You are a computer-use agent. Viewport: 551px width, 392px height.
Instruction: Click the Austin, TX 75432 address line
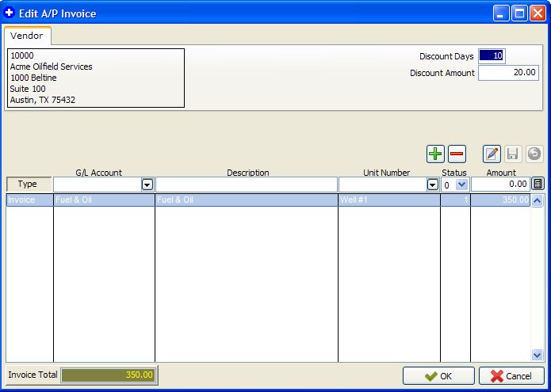43,100
